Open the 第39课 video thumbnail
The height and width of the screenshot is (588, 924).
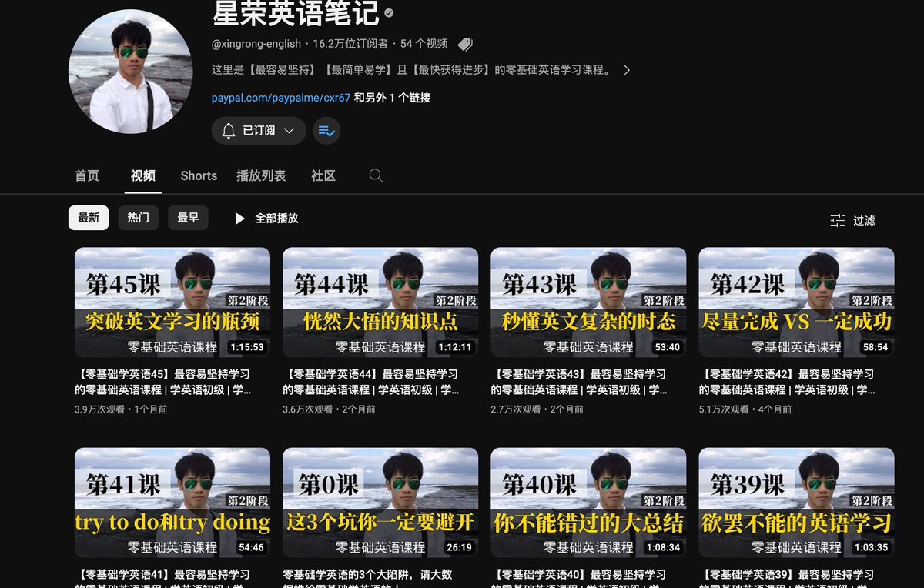click(796, 503)
